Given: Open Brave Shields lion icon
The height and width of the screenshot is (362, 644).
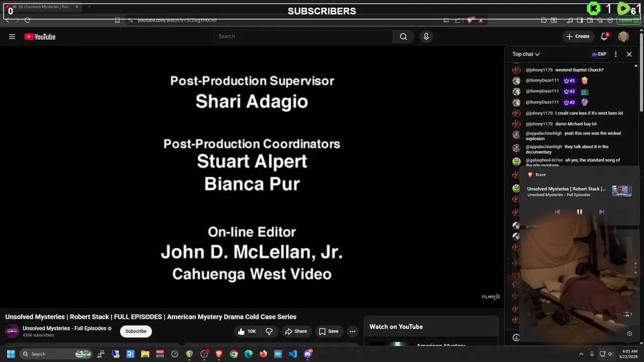Looking at the screenshot, I should (x=469, y=20).
